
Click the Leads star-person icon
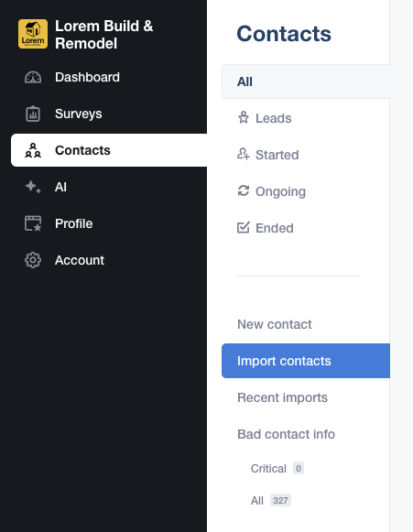[244, 118]
